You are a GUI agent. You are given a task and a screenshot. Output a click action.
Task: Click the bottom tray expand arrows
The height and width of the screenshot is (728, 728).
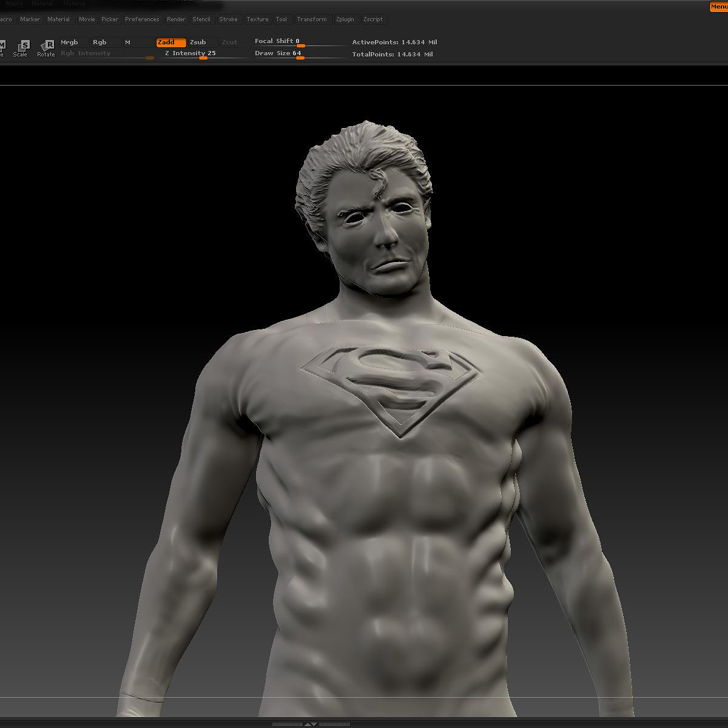tap(311, 724)
